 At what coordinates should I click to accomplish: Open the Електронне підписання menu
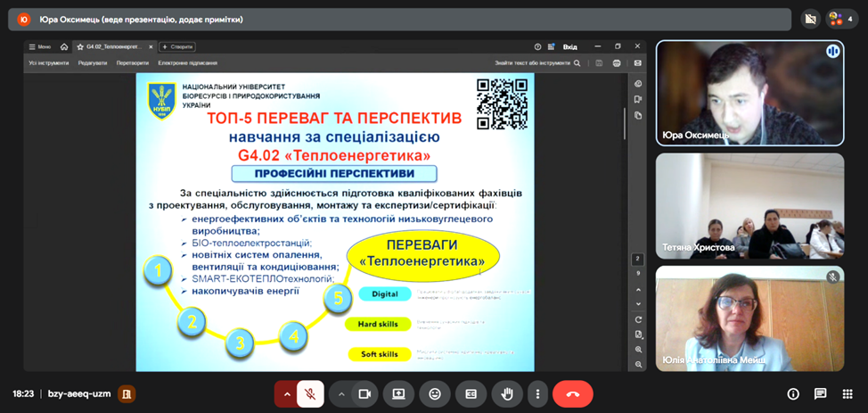point(188,63)
